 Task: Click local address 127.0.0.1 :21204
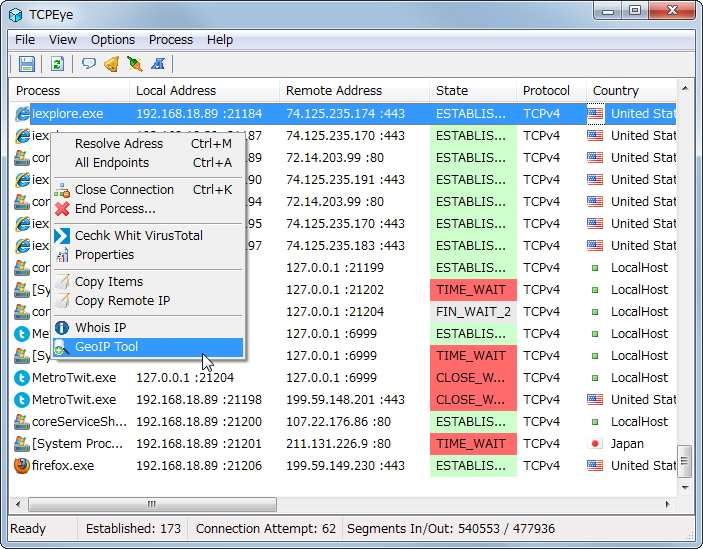185,378
